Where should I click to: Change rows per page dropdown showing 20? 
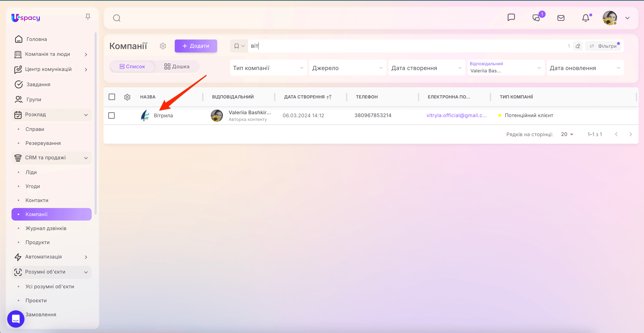tap(567, 134)
